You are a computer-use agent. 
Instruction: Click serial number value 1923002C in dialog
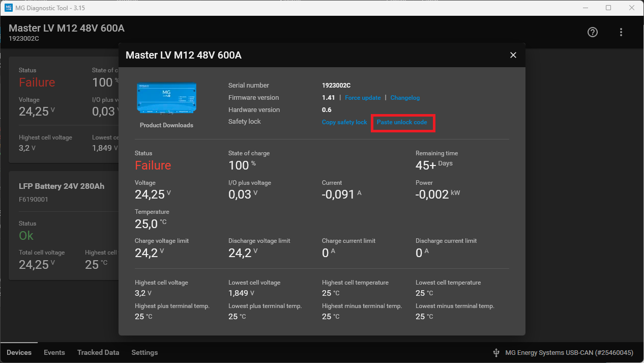[x=336, y=86]
